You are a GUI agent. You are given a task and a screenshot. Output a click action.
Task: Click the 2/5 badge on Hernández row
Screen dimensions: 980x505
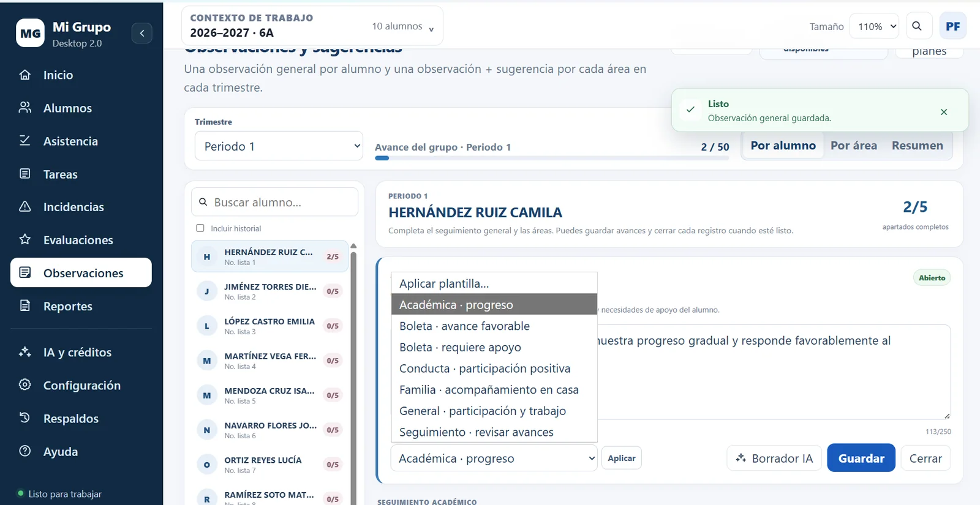(333, 256)
